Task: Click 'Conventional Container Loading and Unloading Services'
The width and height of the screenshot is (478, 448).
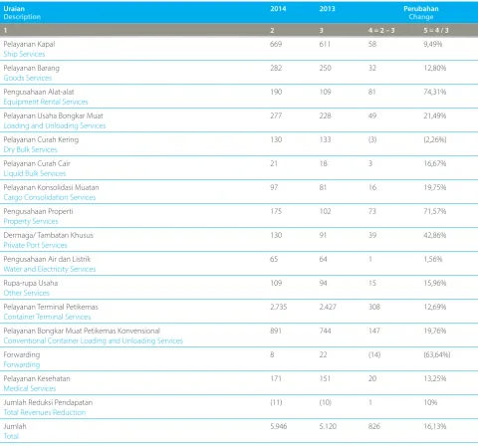Action: (x=94, y=340)
